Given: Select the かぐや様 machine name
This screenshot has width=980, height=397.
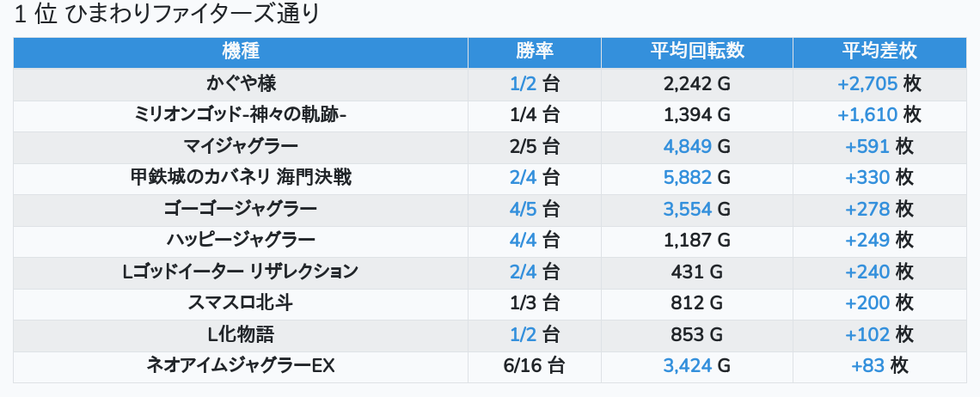Looking at the screenshot, I should [x=241, y=83].
